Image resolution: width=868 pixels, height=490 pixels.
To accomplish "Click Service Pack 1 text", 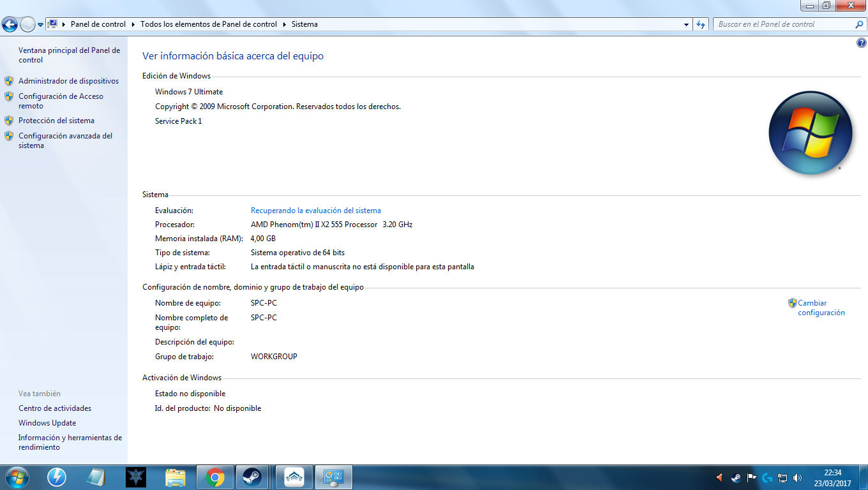I will pos(178,121).
